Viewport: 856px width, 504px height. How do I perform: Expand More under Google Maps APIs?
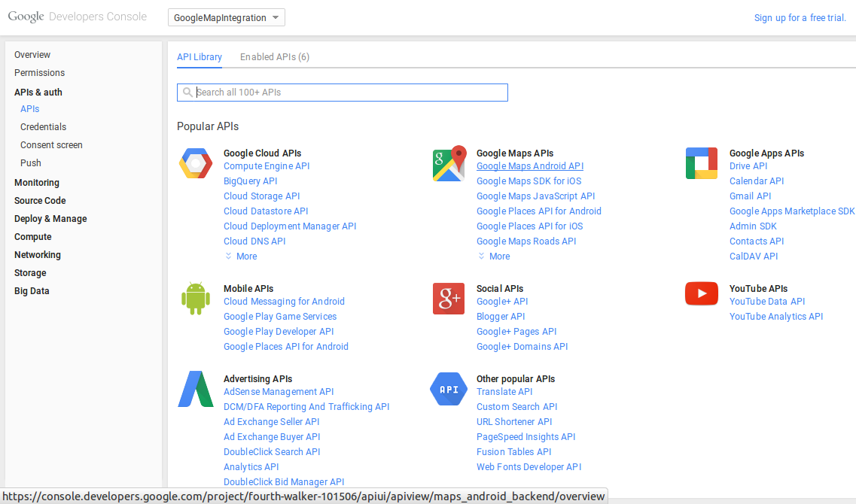coord(494,257)
